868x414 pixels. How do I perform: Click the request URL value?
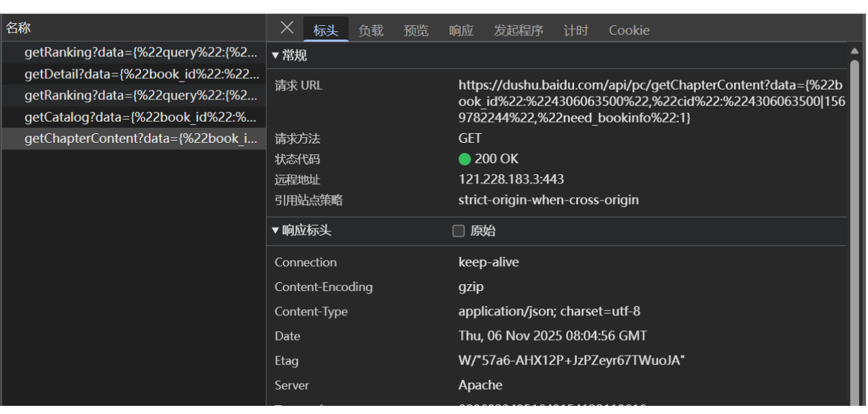tap(652, 101)
